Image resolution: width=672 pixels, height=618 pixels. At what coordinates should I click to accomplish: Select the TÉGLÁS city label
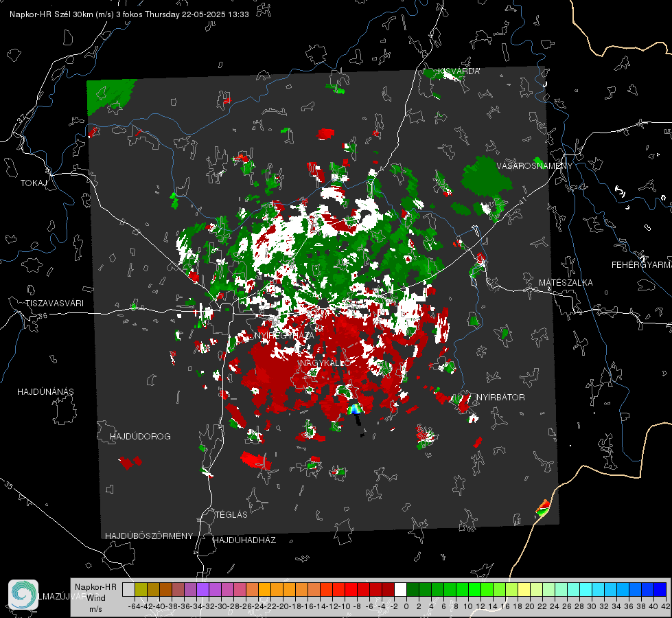pyautogui.click(x=231, y=514)
